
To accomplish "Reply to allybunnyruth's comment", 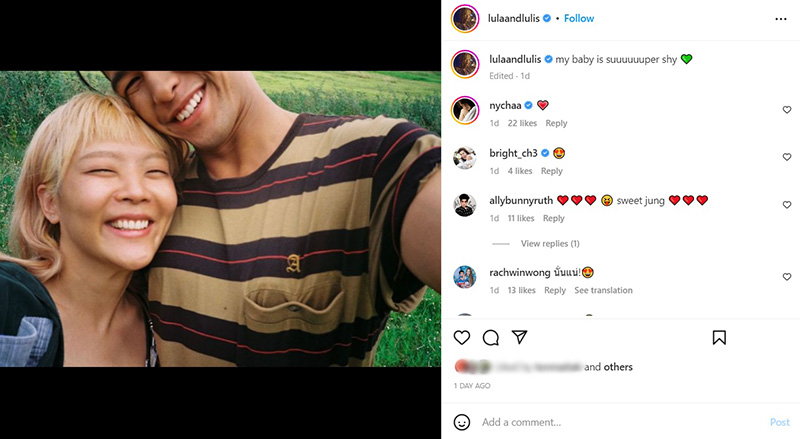I will (553, 219).
